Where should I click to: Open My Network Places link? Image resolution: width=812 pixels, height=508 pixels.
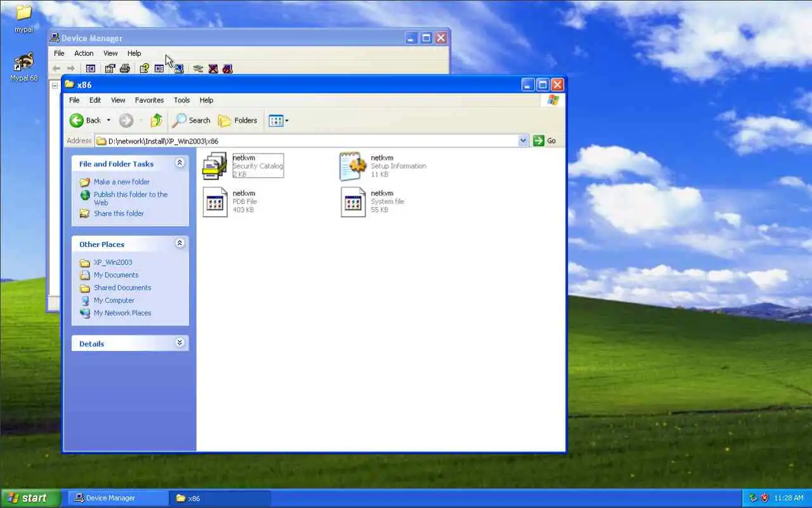pos(122,313)
